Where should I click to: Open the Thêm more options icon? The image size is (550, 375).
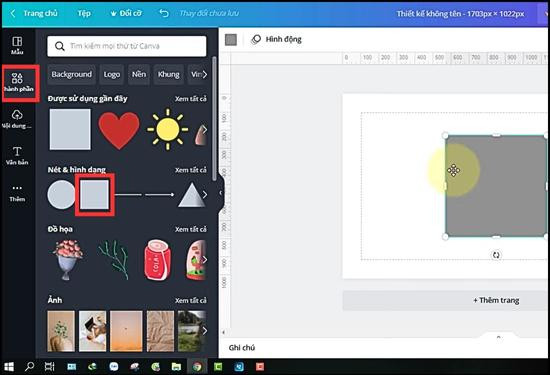point(17,193)
